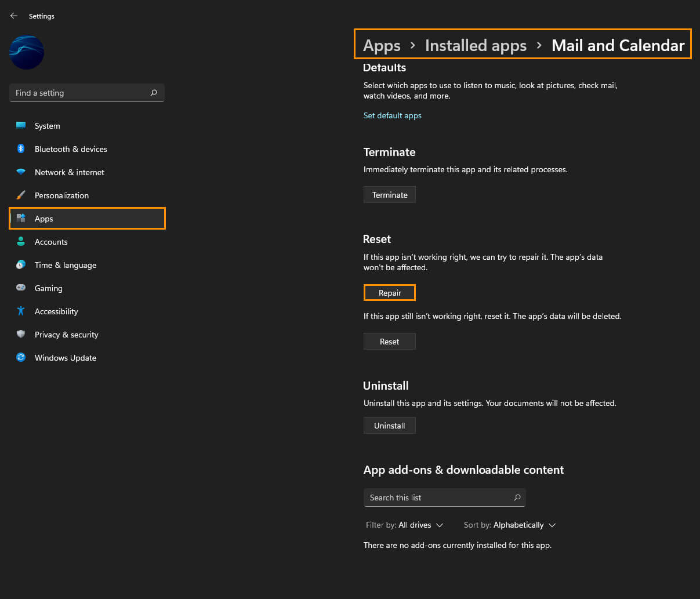
Task: Select the Apps category
Action: tap(87, 219)
